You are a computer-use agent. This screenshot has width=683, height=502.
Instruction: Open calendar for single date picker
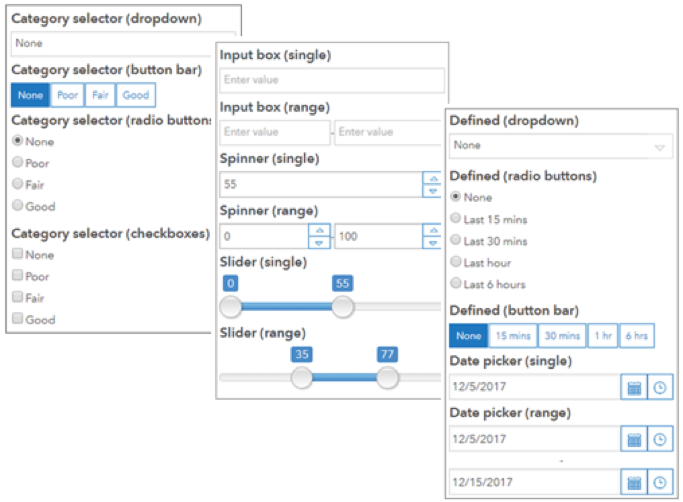coord(634,387)
